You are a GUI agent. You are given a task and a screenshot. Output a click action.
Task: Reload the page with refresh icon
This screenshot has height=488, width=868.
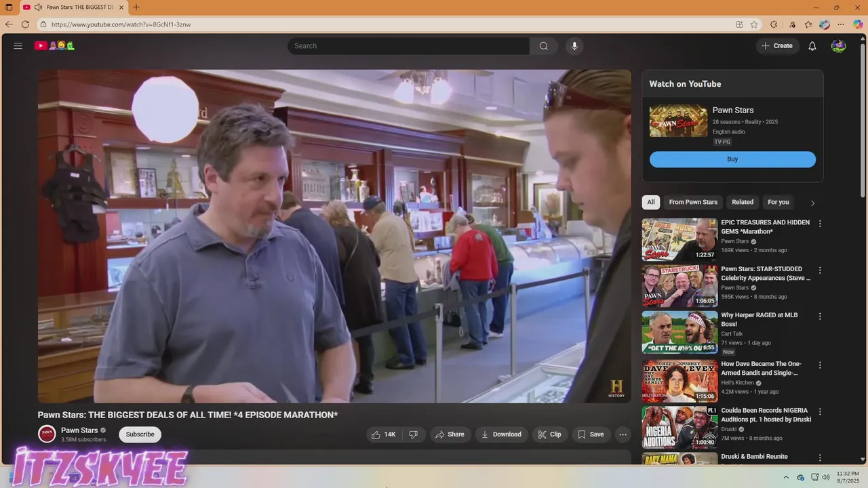tap(25, 24)
